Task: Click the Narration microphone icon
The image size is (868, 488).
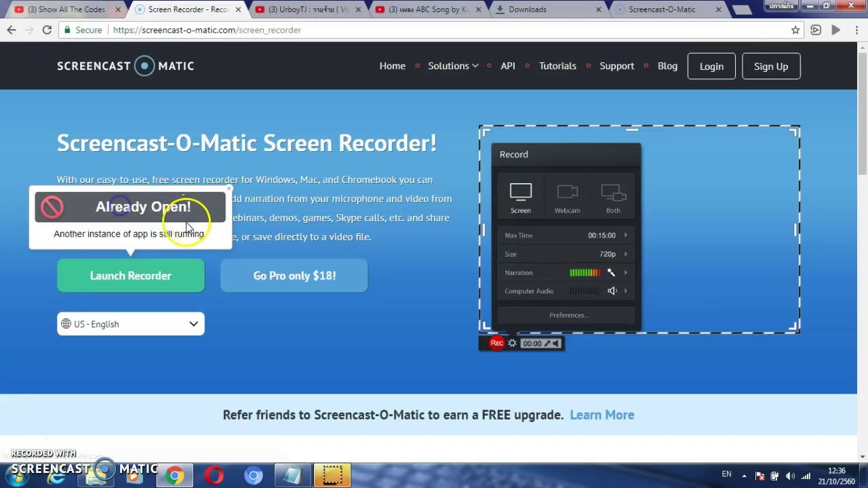Action: 611,272
